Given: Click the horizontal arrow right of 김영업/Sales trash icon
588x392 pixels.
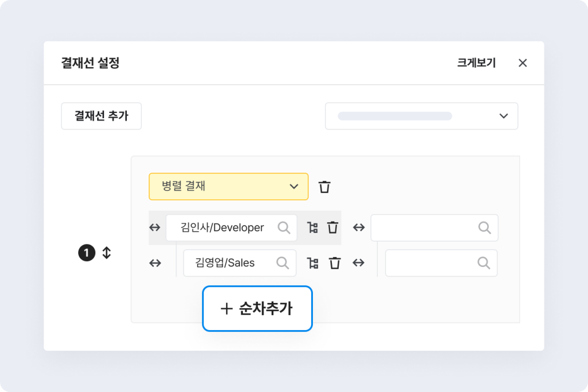Looking at the screenshot, I should tap(359, 263).
